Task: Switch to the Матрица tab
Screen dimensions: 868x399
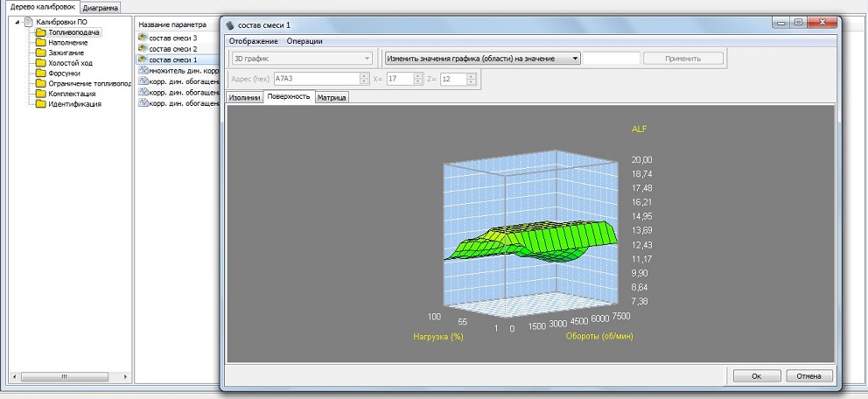Action: [332, 97]
